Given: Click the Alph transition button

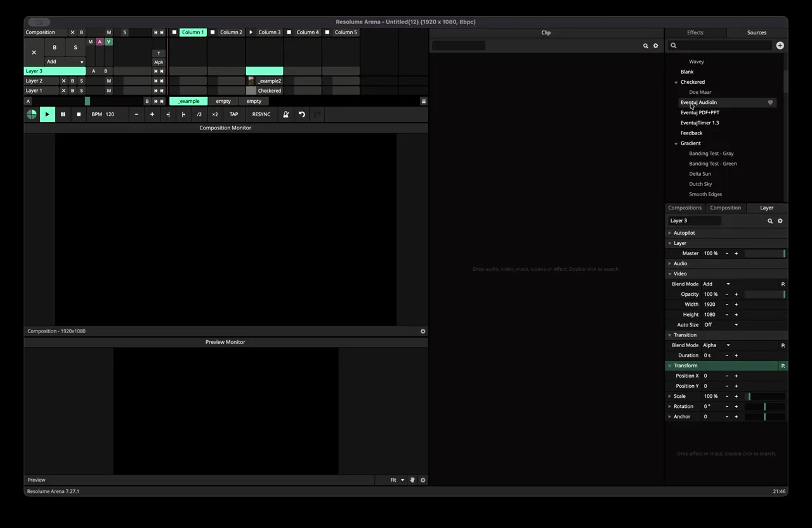Looking at the screenshot, I should coord(159,62).
